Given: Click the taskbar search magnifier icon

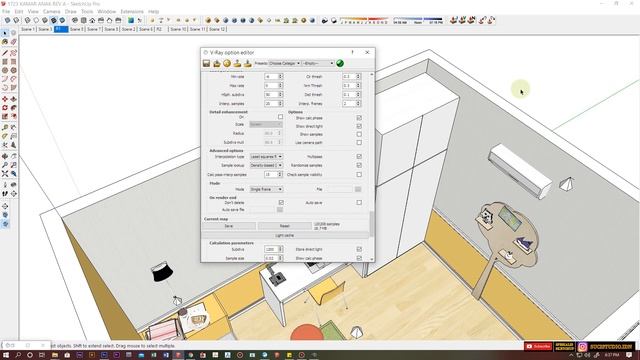Looking at the screenshot, I should coord(18,355).
